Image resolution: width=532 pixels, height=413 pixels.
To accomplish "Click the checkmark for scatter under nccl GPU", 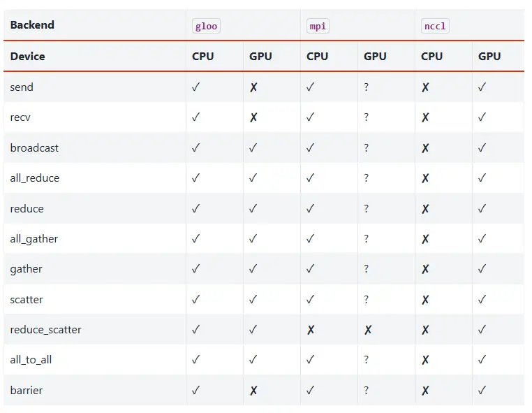I will [x=482, y=300].
